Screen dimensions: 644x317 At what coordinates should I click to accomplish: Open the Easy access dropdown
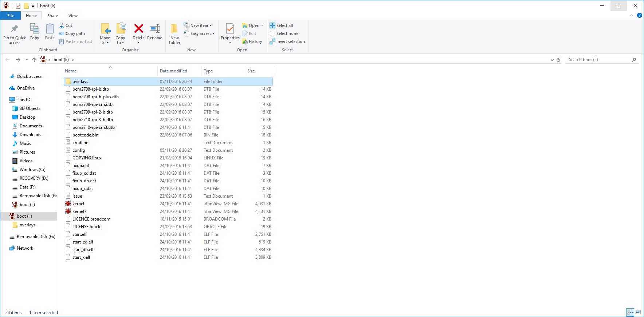tap(199, 33)
